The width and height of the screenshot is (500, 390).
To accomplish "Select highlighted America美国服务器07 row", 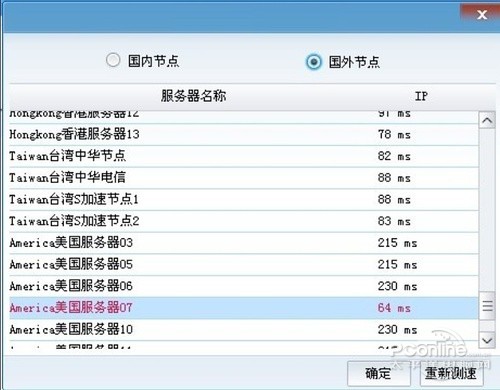I will 244,308.
